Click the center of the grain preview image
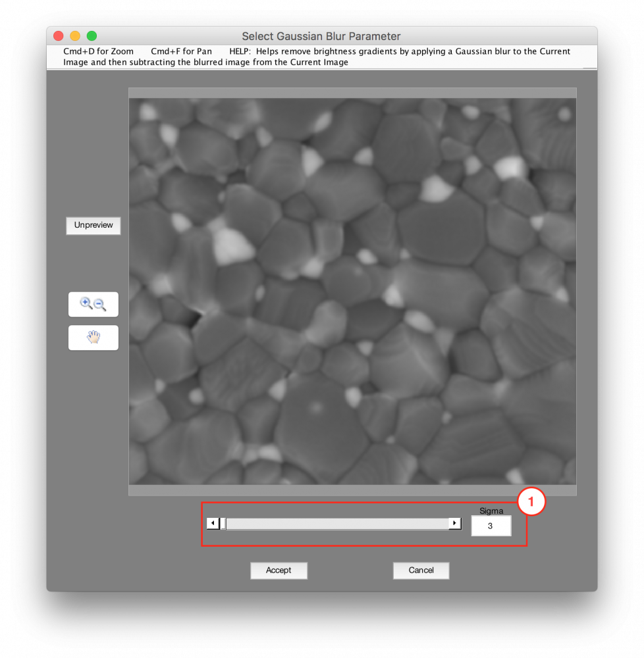644x658 pixels. coord(352,291)
